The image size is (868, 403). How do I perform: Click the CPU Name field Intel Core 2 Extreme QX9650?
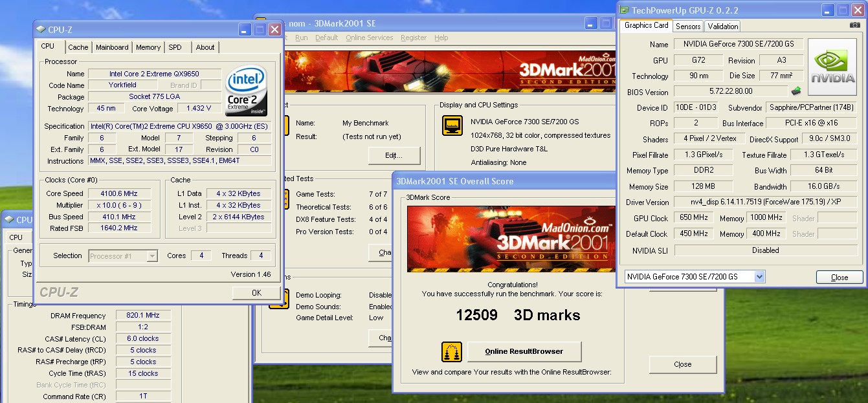(x=155, y=74)
